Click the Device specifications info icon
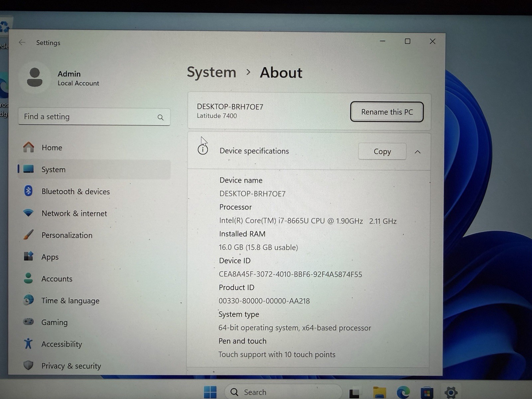Viewport: 532px width, 399px height. pyautogui.click(x=203, y=150)
